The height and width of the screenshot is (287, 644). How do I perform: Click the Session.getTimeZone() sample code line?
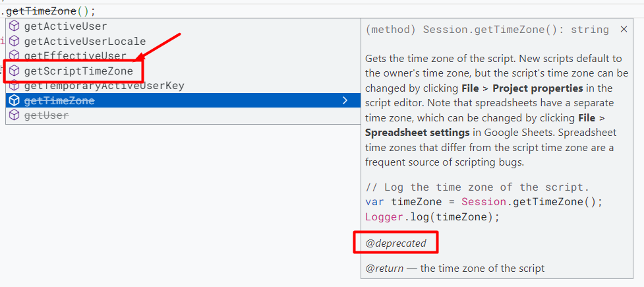point(484,202)
